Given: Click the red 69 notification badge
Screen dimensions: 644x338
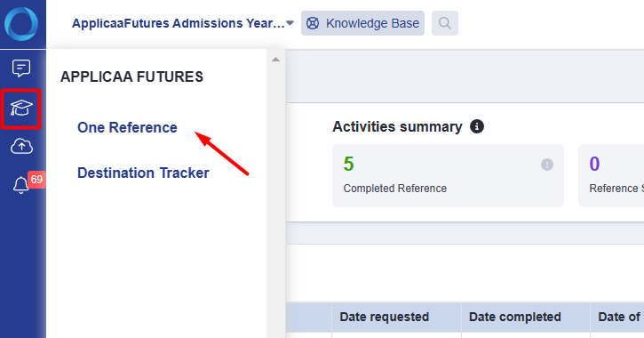Looking at the screenshot, I should point(36,180).
